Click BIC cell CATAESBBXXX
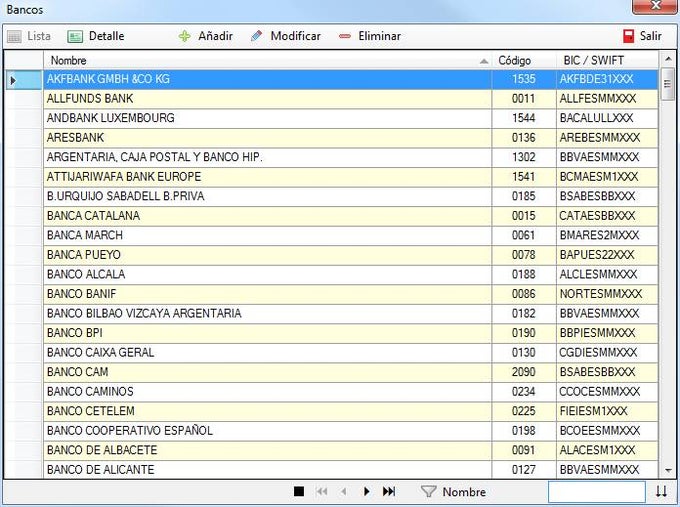This screenshot has height=507, width=680. 607,216
